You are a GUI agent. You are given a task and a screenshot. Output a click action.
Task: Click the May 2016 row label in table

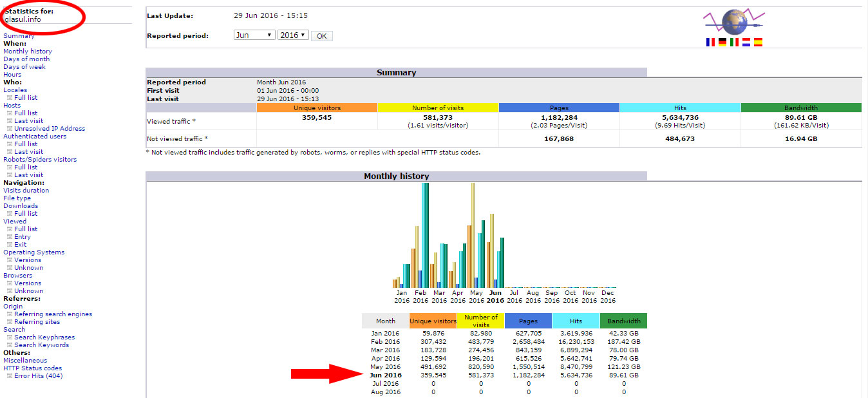[385, 367]
